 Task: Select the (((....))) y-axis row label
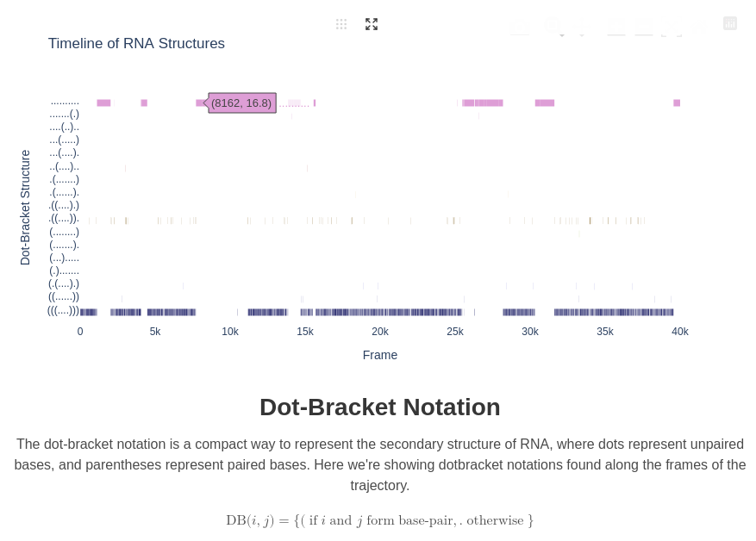[x=64, y=310]
